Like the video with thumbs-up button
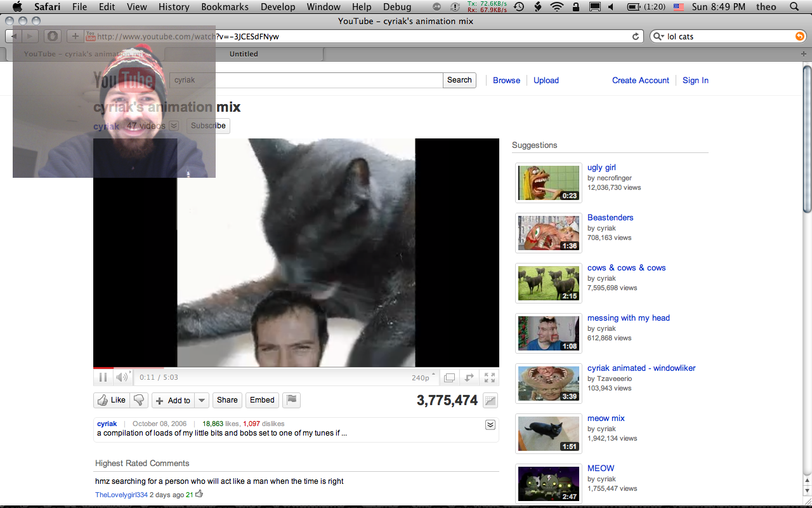This screenshot has height=508, width=812. (x=111, y=400)
